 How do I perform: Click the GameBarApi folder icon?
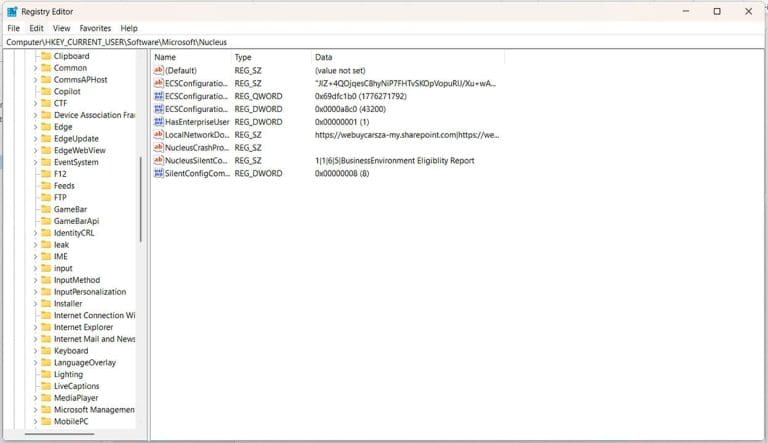tap(46, 221)
